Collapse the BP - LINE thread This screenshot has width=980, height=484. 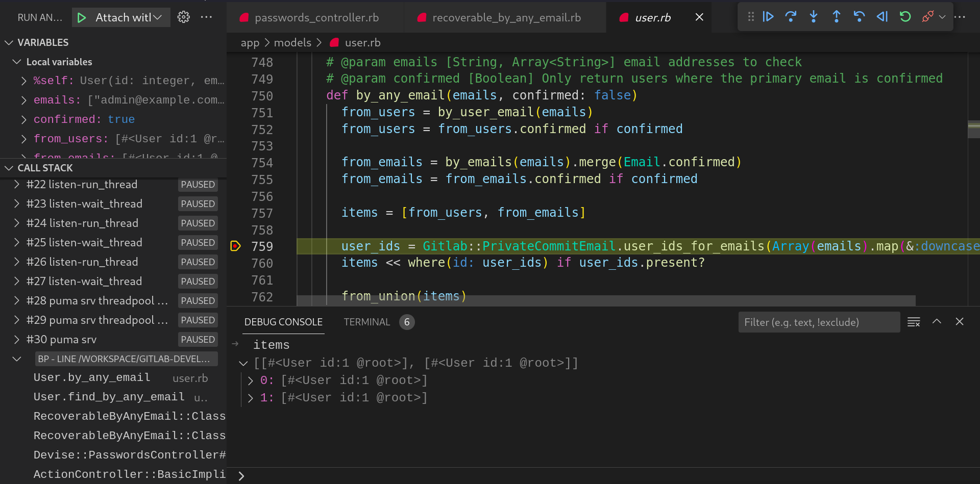[x=17, y=359]
